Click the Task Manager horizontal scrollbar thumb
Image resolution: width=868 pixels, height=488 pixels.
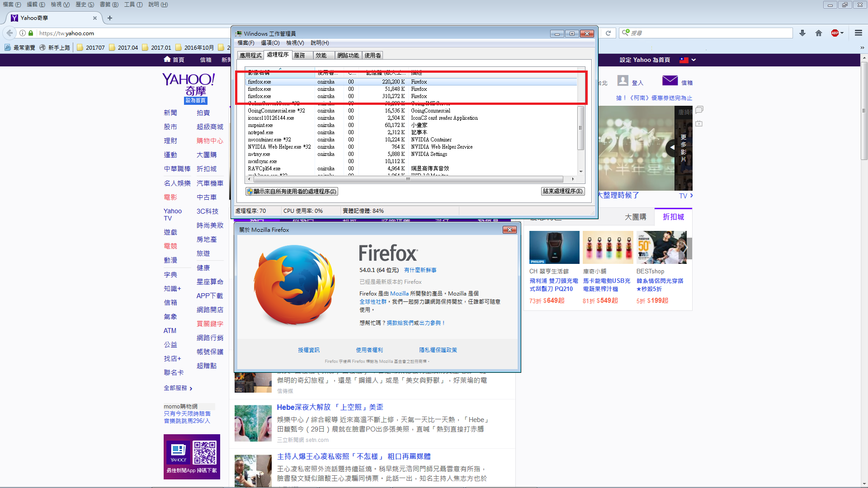[x=408, y=179]
